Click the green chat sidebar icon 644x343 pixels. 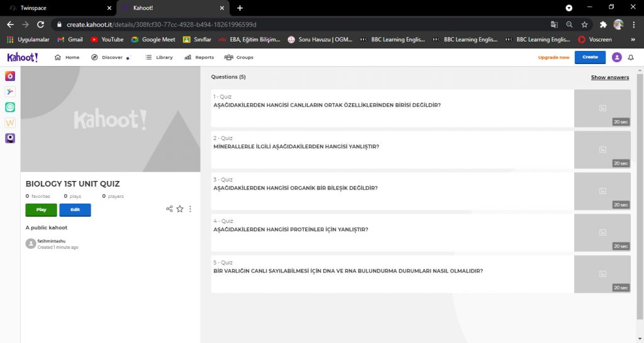(10, 107)
